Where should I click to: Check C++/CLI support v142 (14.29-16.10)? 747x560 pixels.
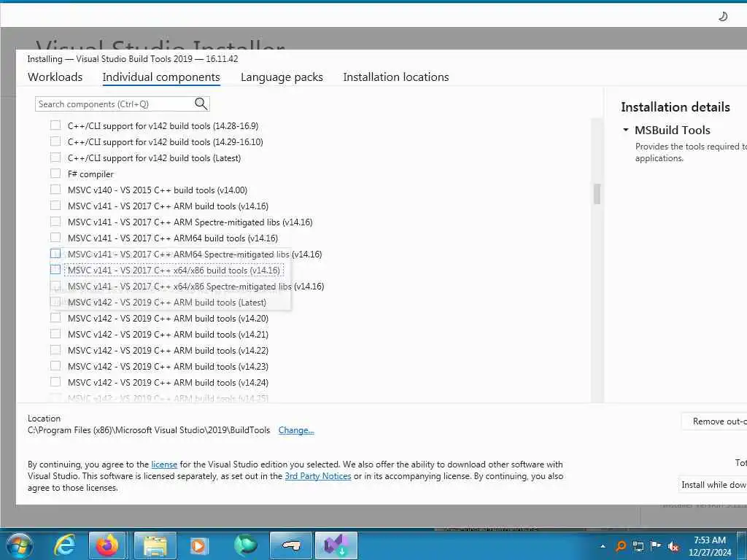point(55,141)
